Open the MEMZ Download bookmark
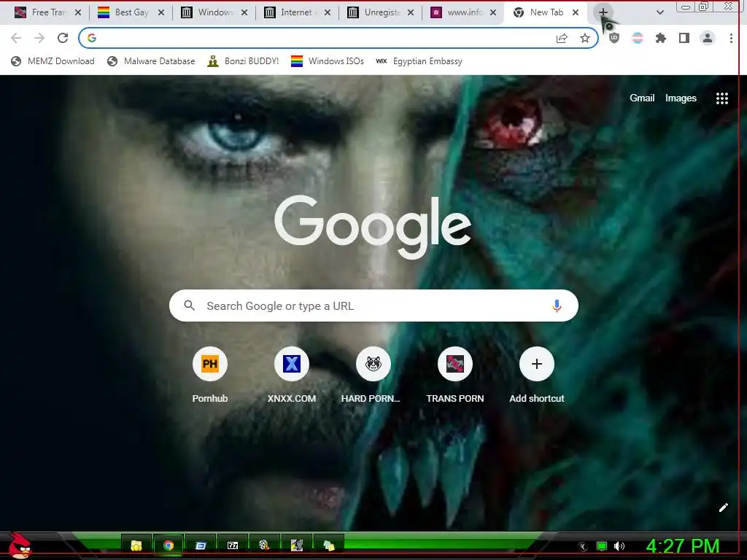 click(x=53, y=61)
